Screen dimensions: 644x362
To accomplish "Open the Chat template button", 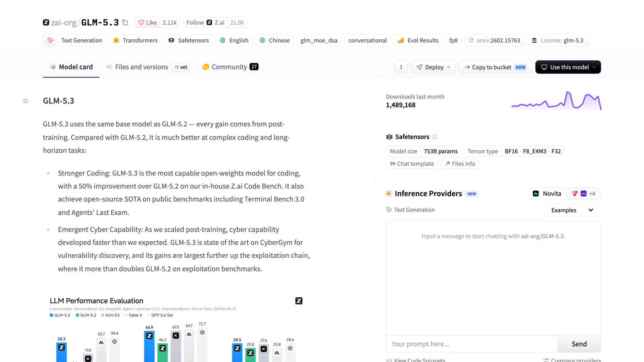I will 412,164.
